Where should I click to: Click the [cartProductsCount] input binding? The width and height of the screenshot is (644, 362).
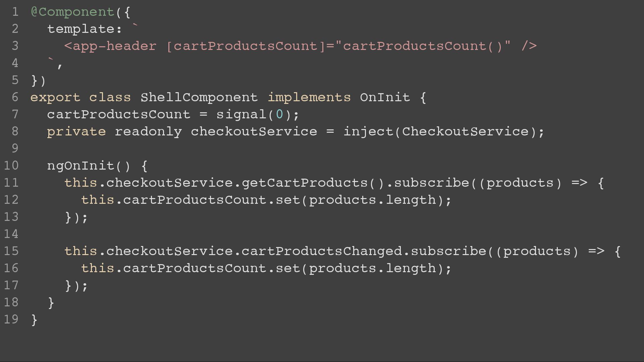246,46
